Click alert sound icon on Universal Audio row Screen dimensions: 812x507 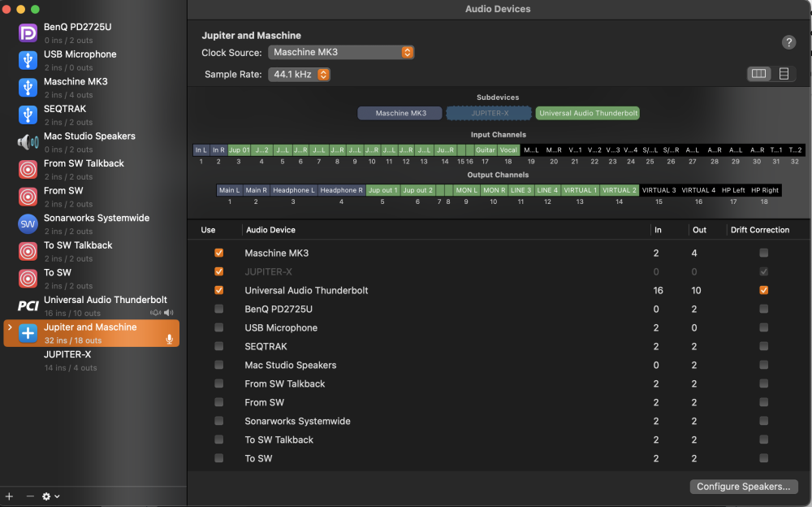point(155,313)
